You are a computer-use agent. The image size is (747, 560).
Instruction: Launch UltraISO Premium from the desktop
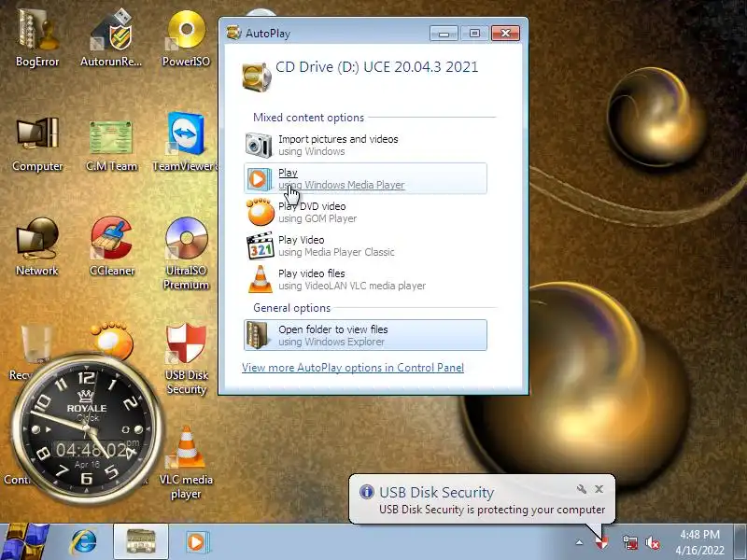[186, 253]
